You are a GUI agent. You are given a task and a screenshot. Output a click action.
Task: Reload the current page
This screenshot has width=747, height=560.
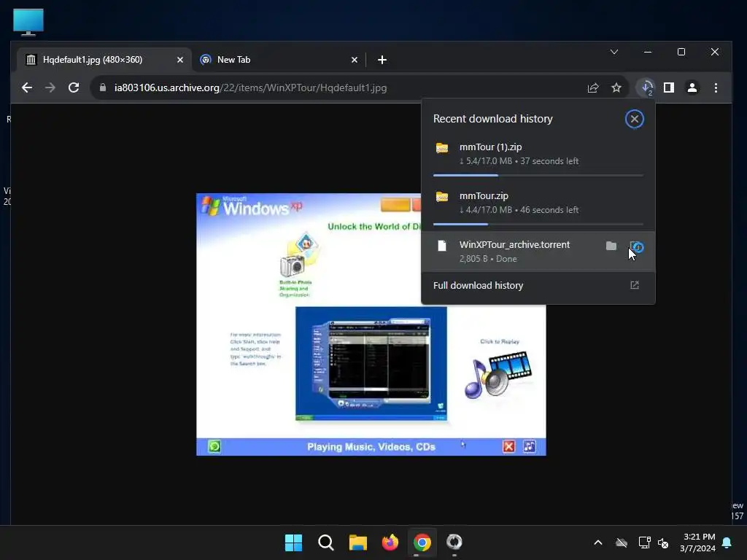click(74, 87)
